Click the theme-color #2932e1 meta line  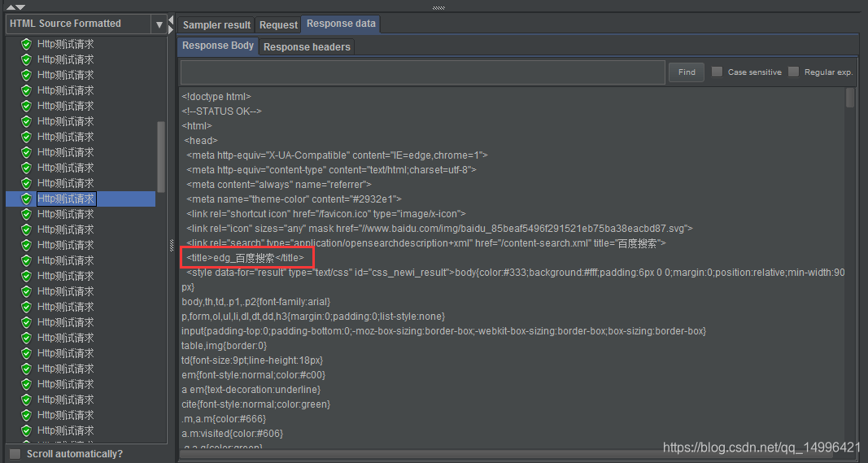[294, 199]
